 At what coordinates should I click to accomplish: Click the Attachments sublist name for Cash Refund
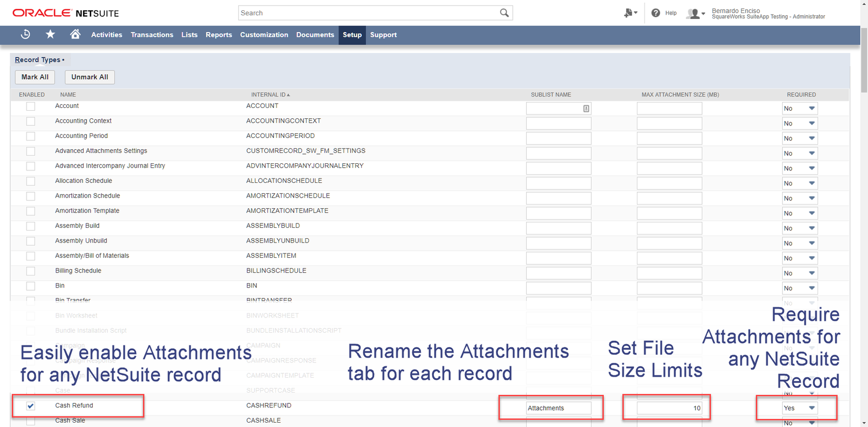pyautogui.click(x=559, y=408)
